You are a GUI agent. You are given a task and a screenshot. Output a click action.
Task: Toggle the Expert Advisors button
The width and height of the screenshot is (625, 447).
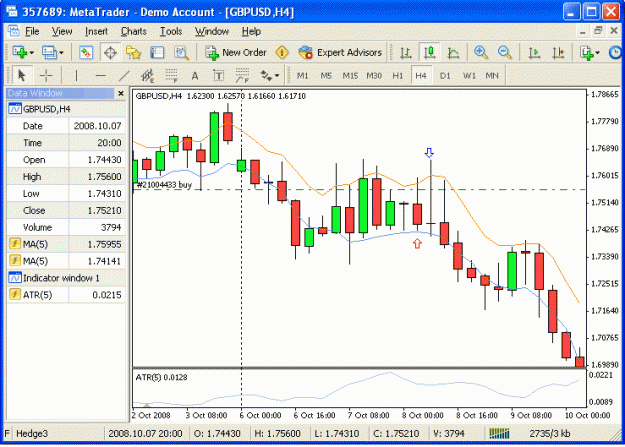[340, 52]
